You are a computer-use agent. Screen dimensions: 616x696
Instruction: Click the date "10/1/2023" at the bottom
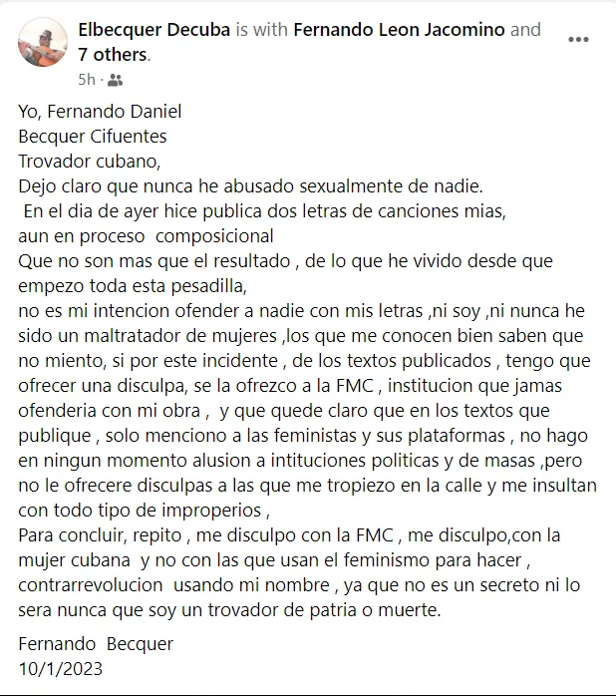pyautogui.click(x=61, y=669)
